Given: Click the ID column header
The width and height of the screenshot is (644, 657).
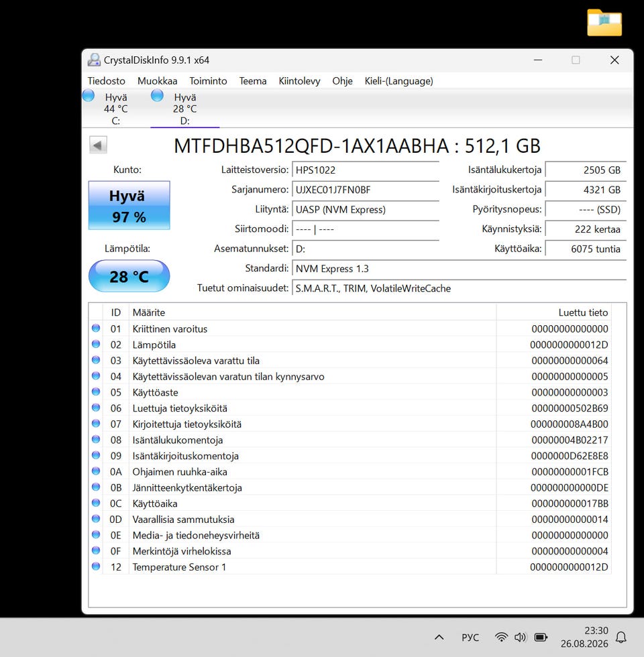Looking at the screenshot, I should click(x=115, y=312).
